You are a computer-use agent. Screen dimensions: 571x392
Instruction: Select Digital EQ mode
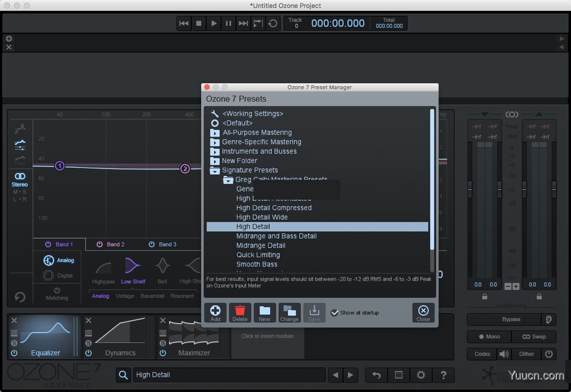point(58,276)
